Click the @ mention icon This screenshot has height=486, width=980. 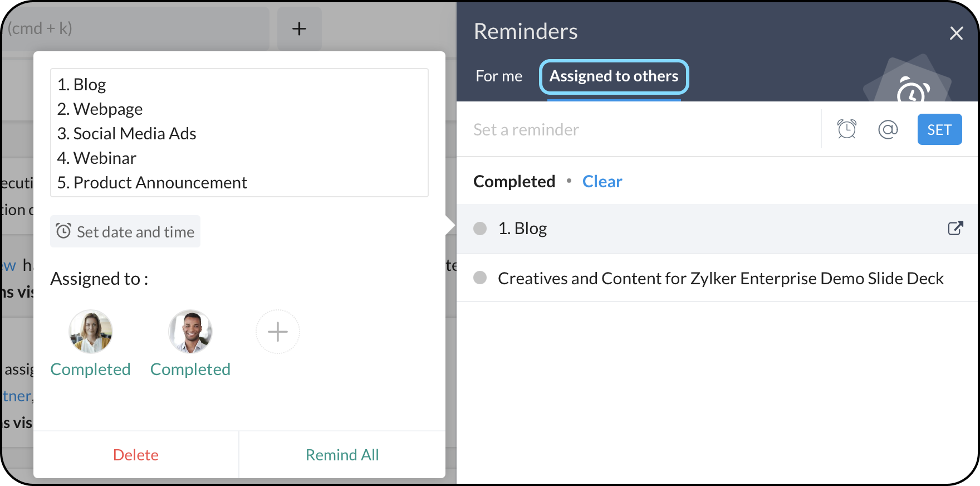coord(888,129)
